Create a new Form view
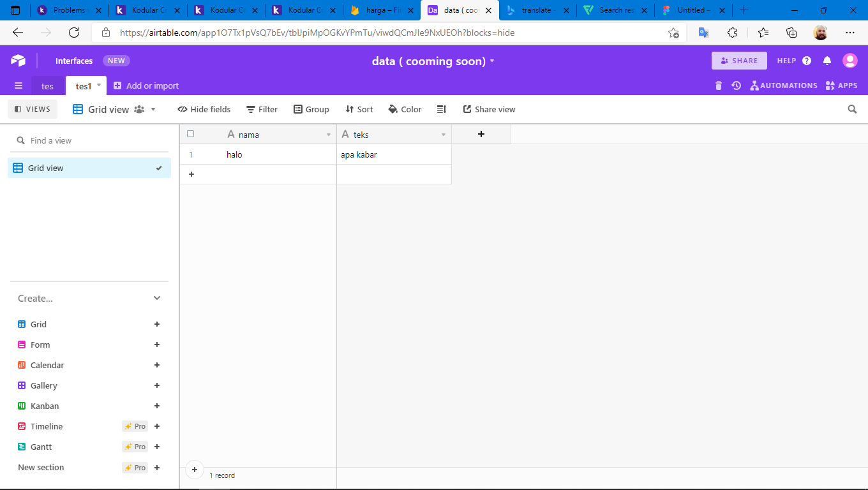The width and height of the screenshot is (868, 490). tap(157, 345)
